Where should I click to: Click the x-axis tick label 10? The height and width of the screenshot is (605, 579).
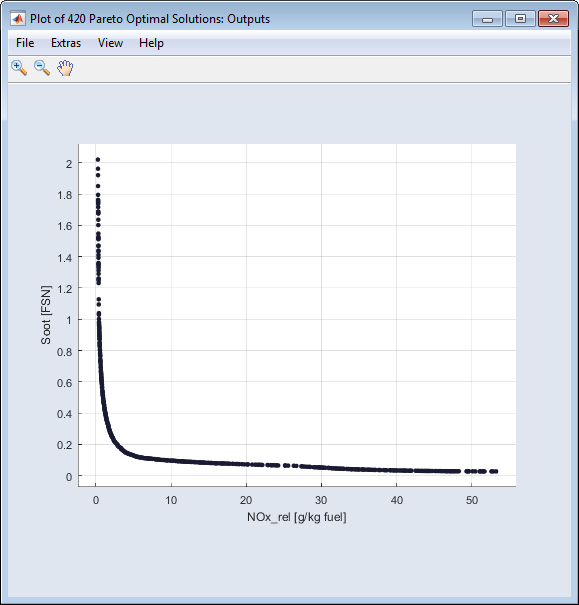[171, 500]
